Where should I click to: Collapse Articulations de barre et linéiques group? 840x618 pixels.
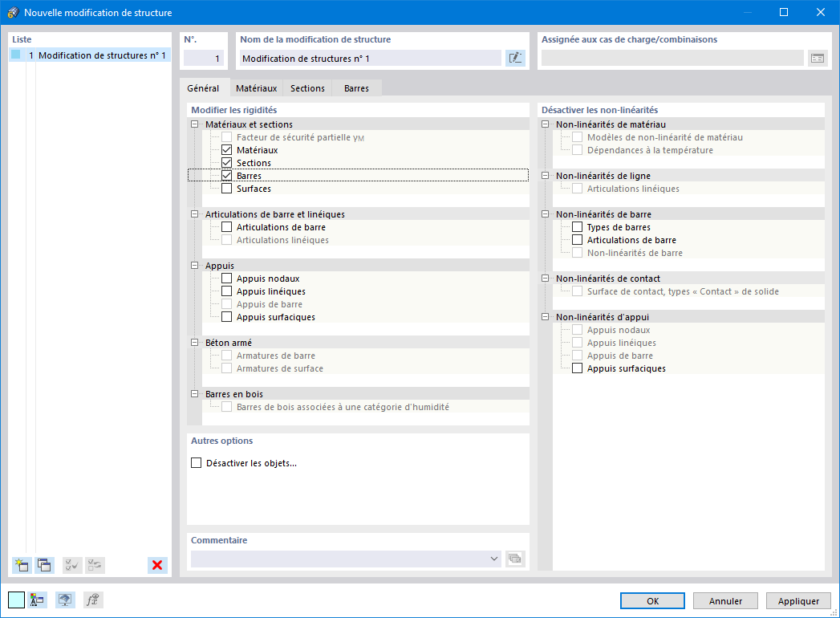[x=194, y=213]
